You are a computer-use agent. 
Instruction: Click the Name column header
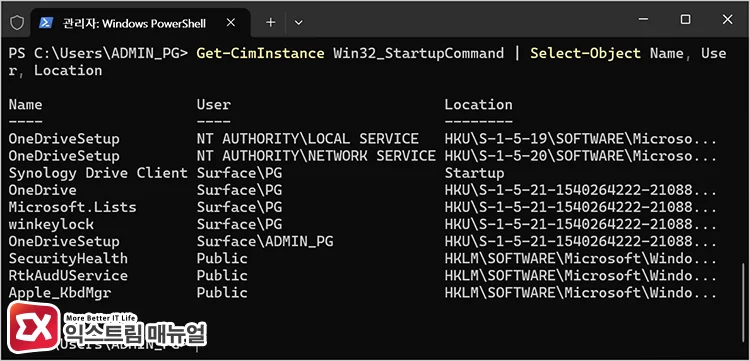(25, 105)
